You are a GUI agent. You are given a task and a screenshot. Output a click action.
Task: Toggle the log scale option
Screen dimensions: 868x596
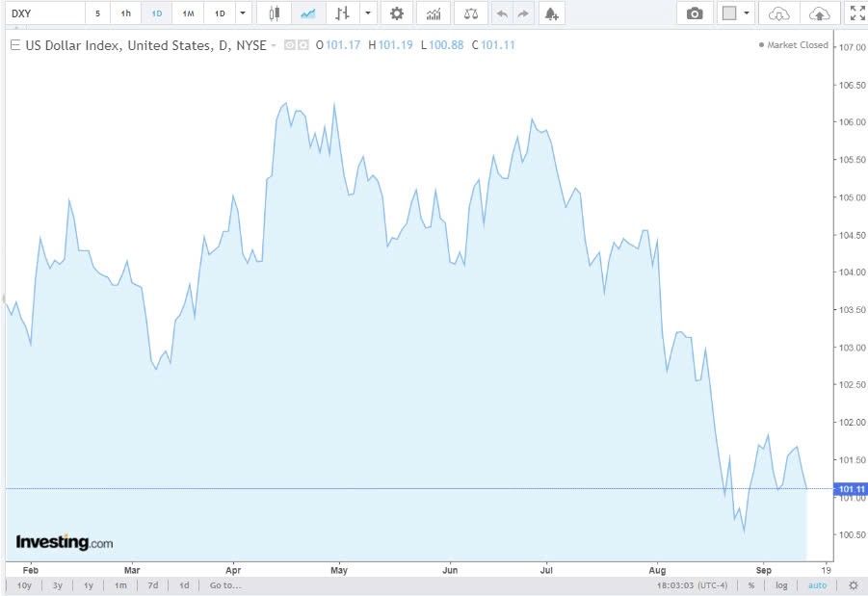coord(781,585)
